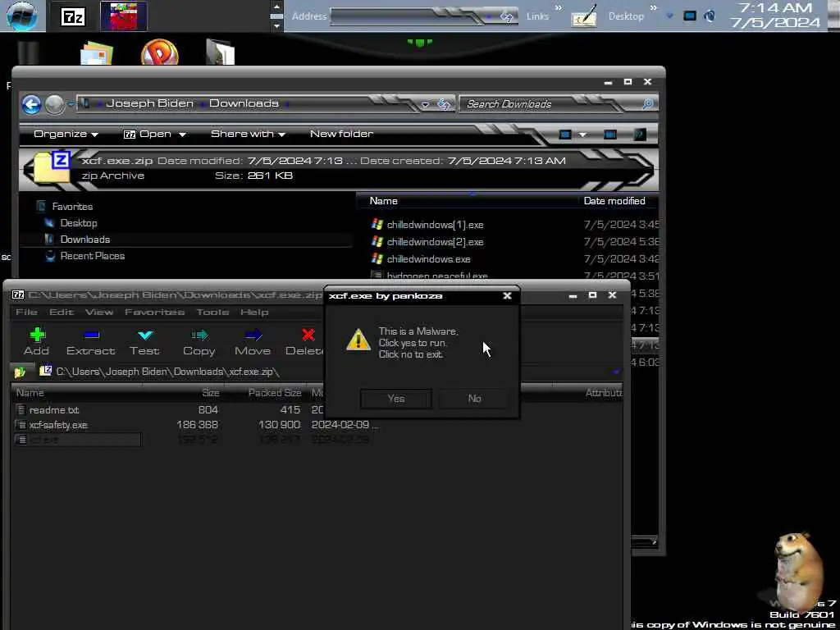Viewport: 840px width, 630px height.
Task: Click Downloads in the Explorer breadcrumb
Action: [x=244, y=103]
